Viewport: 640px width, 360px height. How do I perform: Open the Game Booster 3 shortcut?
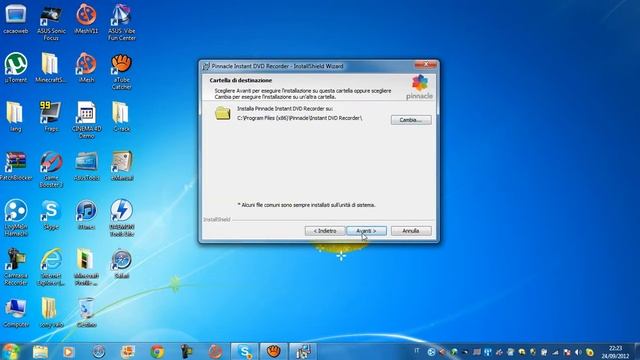click(51, 169)
